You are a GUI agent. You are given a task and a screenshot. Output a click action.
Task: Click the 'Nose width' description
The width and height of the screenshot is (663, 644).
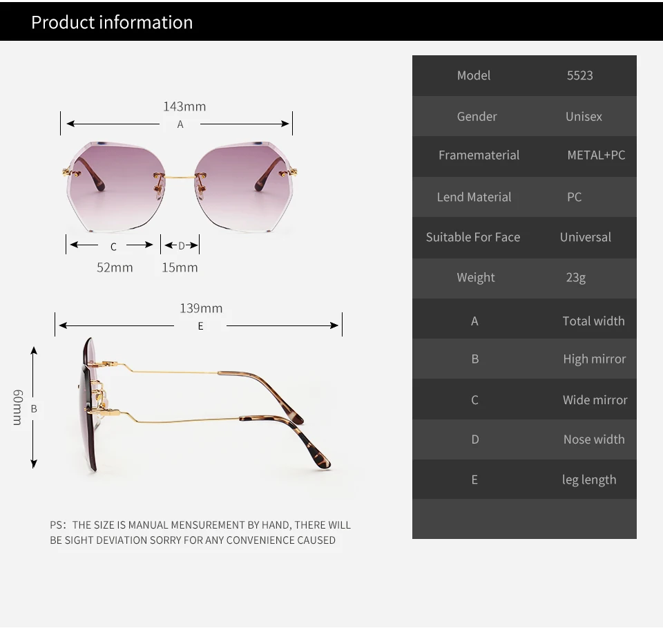click(594, 439)
